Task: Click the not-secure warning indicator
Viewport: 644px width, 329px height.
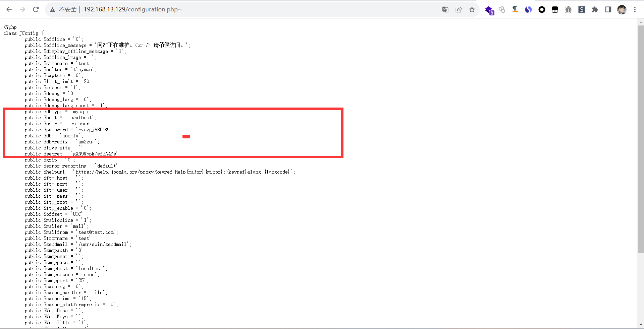Action: pyautogui.click(x=63, y=10)
